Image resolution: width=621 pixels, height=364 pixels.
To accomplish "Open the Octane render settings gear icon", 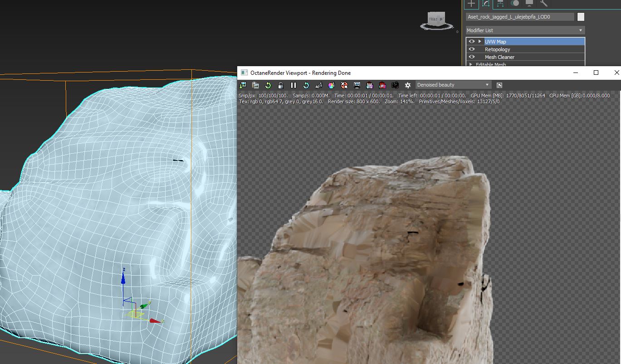I will tap(407, 85).
